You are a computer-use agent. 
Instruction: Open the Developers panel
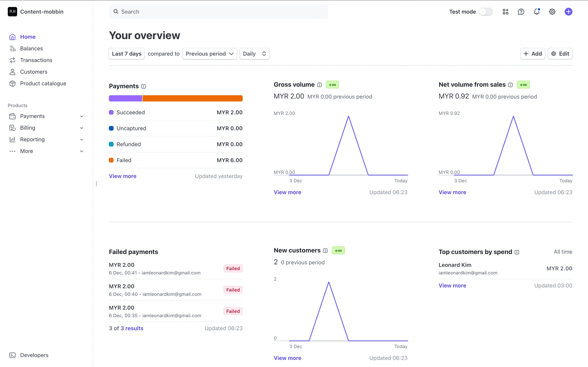pyautogui.click(x=34, y=355)
